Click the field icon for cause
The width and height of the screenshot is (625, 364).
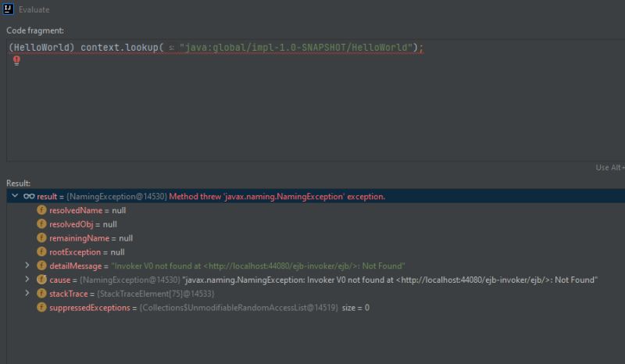pos(41,280)
